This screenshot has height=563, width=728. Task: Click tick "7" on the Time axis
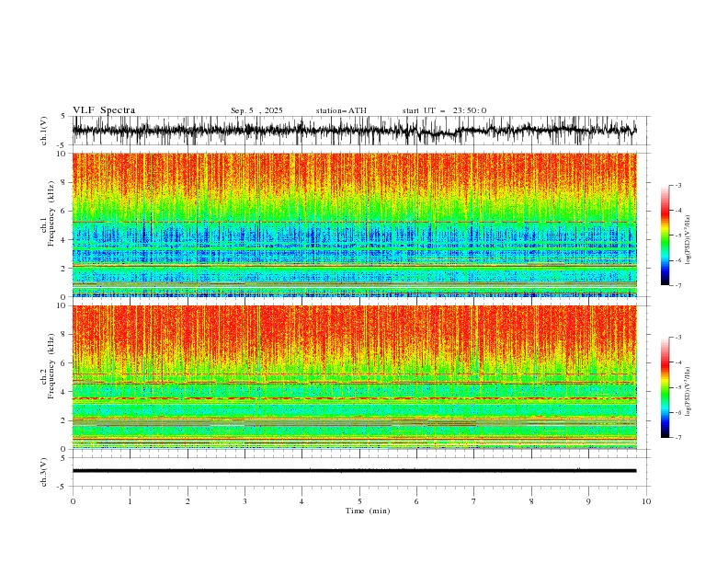click(x=474, y=501)
